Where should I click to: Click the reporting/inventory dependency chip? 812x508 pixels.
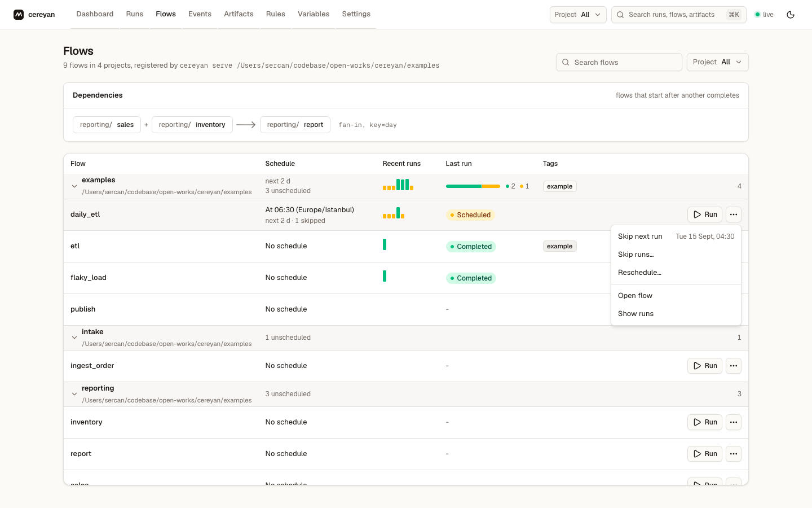point(192,125)
